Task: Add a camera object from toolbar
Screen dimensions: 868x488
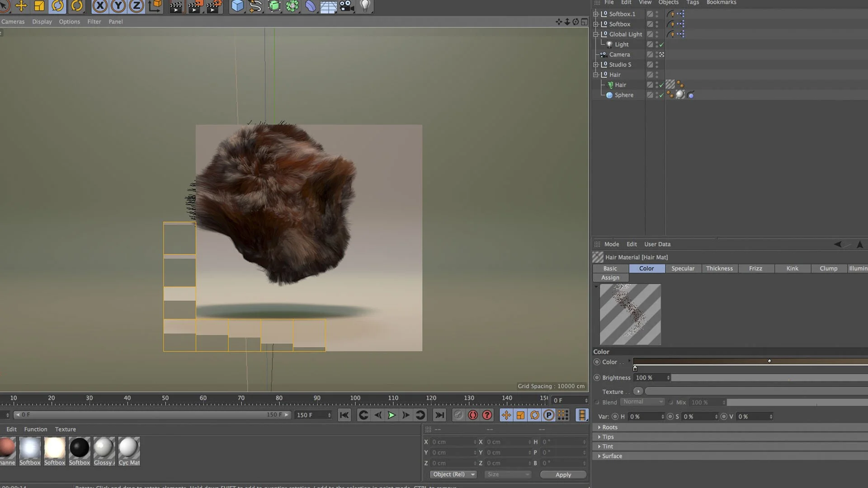Action: pos(347,6)
